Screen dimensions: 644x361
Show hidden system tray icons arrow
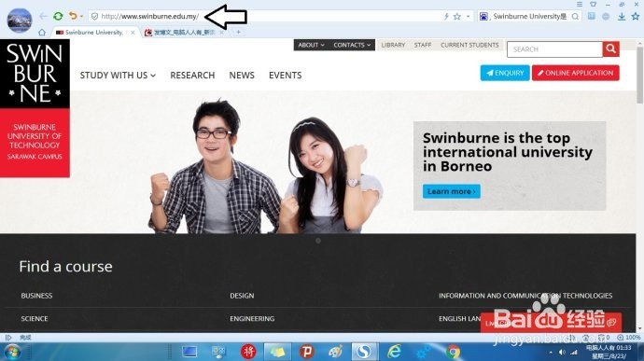551,353
